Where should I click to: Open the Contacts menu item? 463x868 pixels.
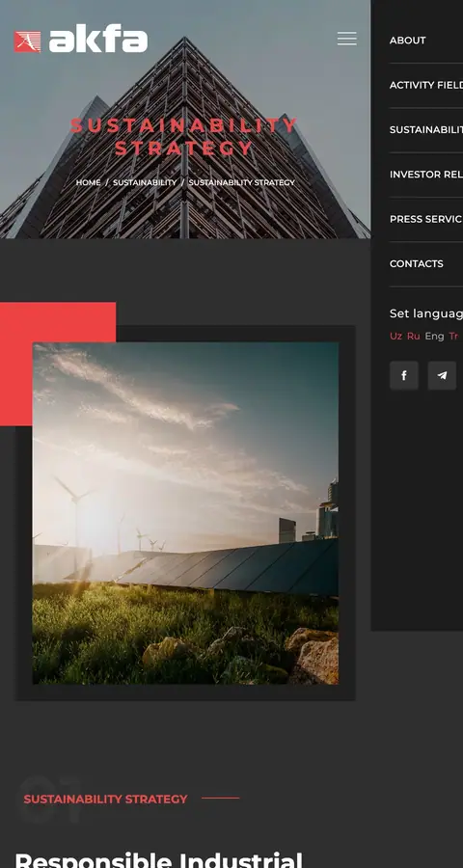(x=417, y=264)
